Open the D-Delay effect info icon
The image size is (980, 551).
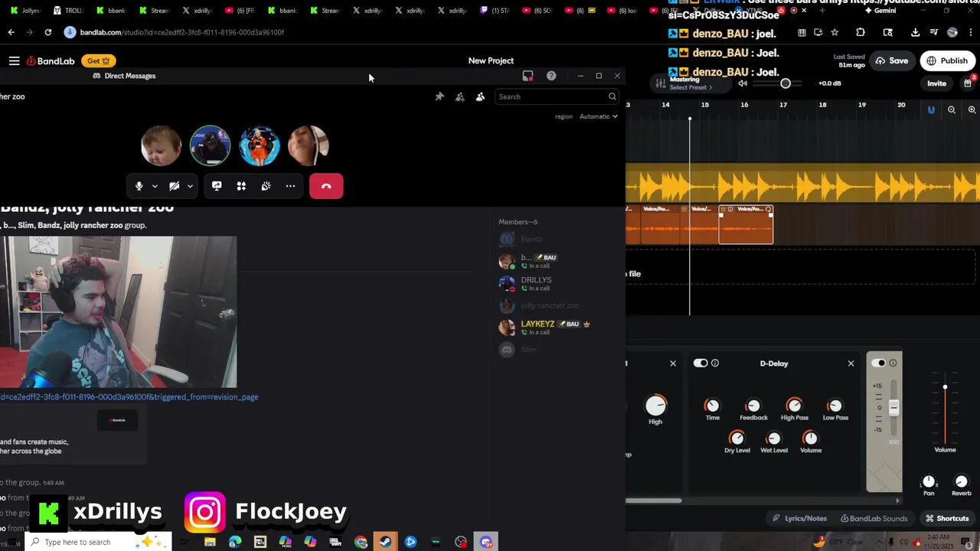coord(715,364)
